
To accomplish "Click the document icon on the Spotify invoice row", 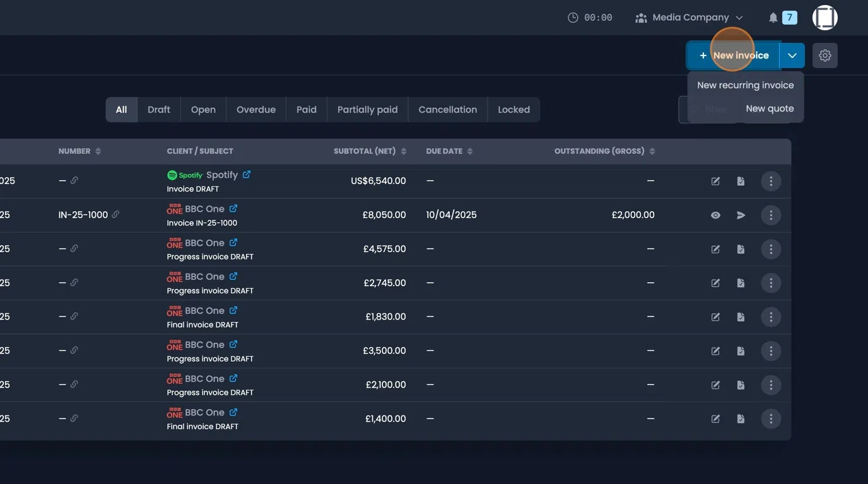I will [x=741, y=181].
